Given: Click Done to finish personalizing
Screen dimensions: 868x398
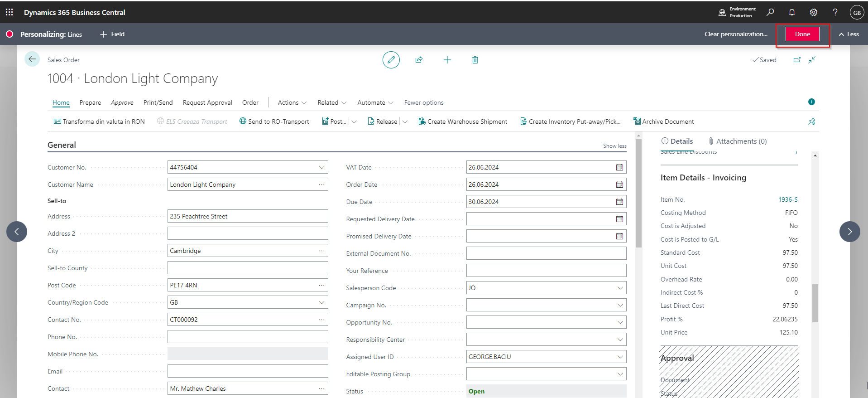Looking at the screenshot, I should pyautogui.click(x=802, y=34).
